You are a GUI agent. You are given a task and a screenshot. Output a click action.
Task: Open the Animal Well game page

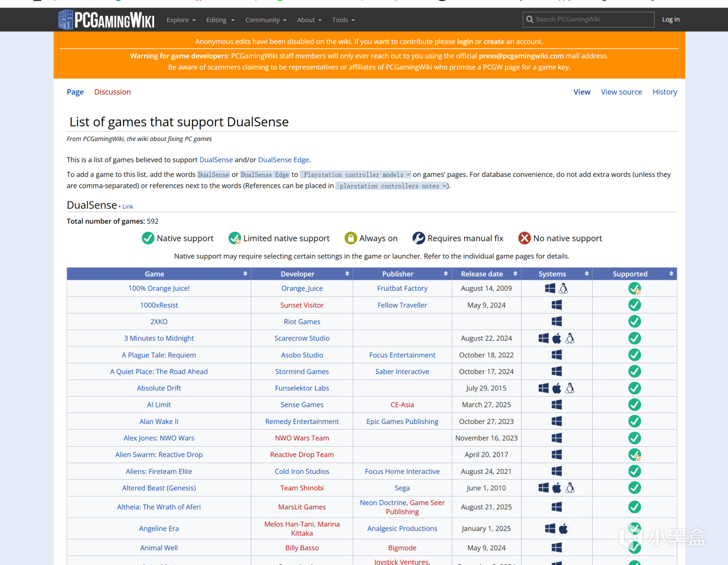coord(159,548)
